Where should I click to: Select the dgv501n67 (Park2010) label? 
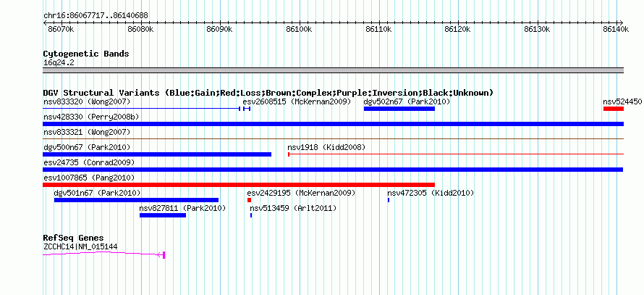point(98,193)
